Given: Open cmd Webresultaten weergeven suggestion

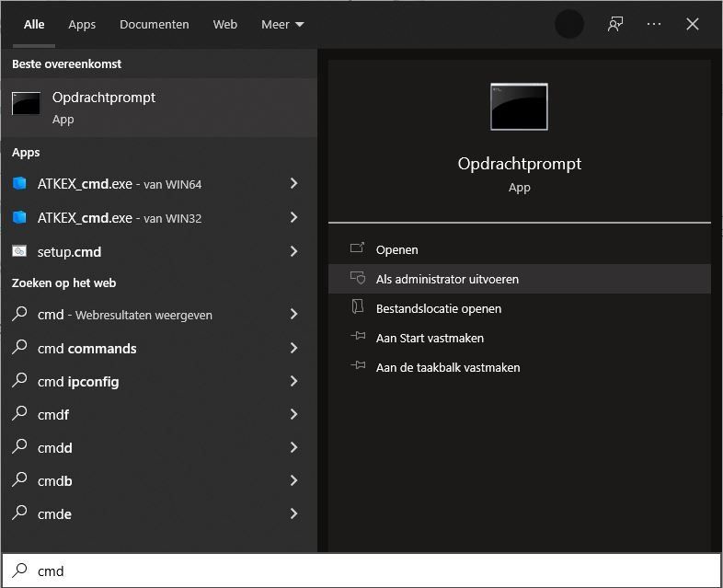Looking at the screenshot, I should pyautogui.click(x=159, y=315).
